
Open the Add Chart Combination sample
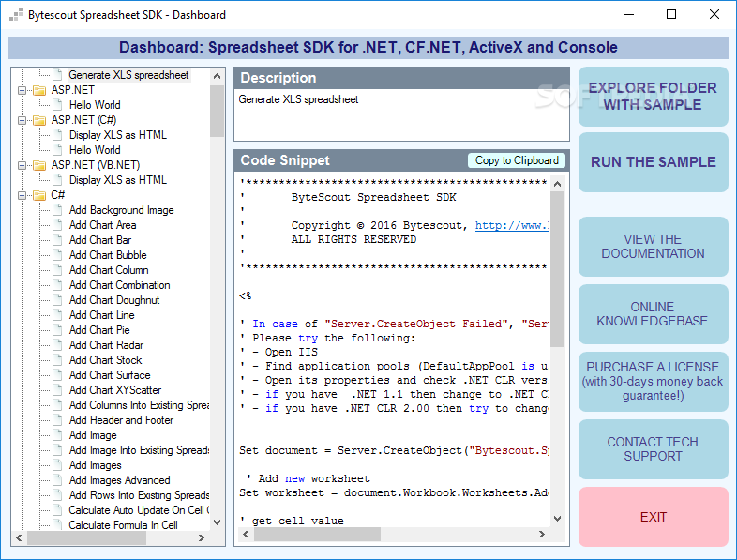coord(119,285)
